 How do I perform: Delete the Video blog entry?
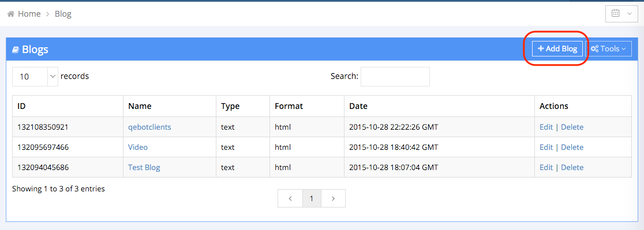point(572,147)
